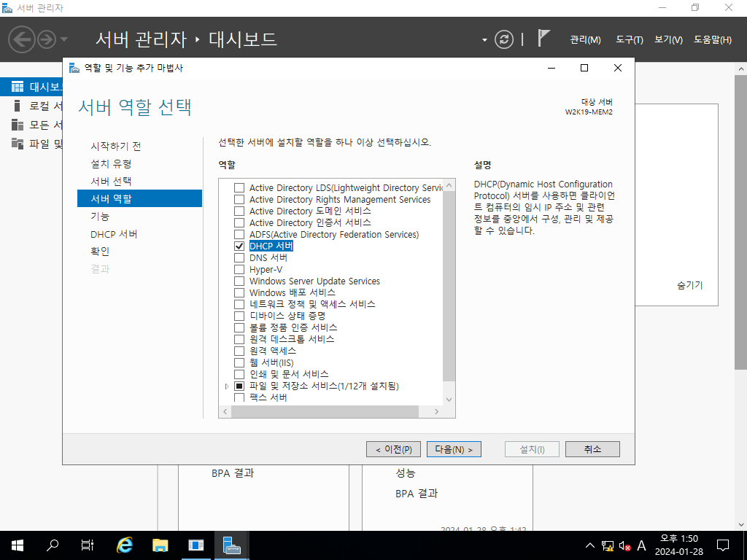Screen dimensions: 747x560
Task: Click the < 이전(P) button
Action: [x=393, y=449]
